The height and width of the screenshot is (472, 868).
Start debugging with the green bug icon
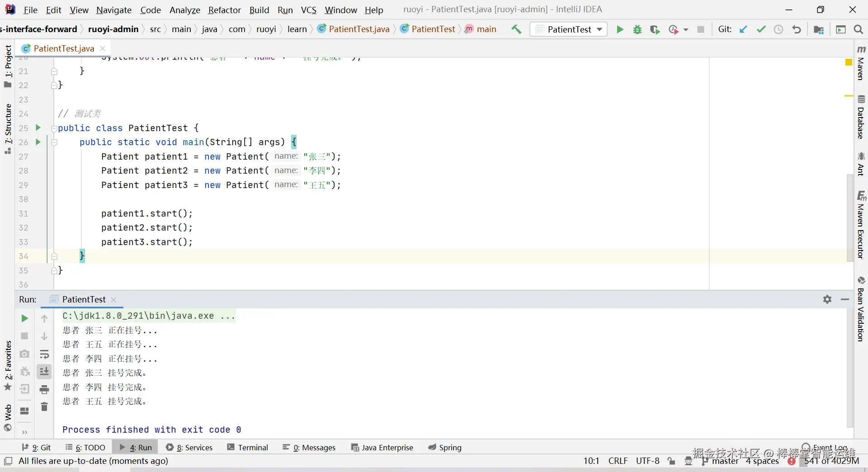[637, 29]
